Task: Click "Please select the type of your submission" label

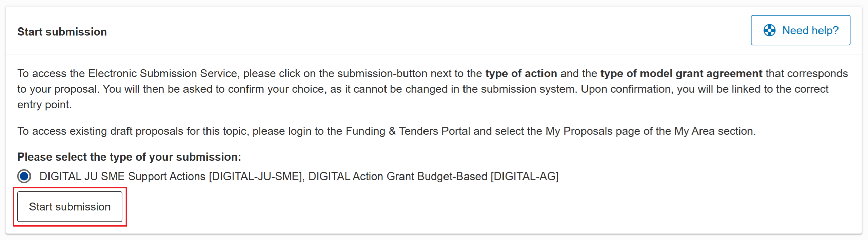Action: [x=129, y=157]
